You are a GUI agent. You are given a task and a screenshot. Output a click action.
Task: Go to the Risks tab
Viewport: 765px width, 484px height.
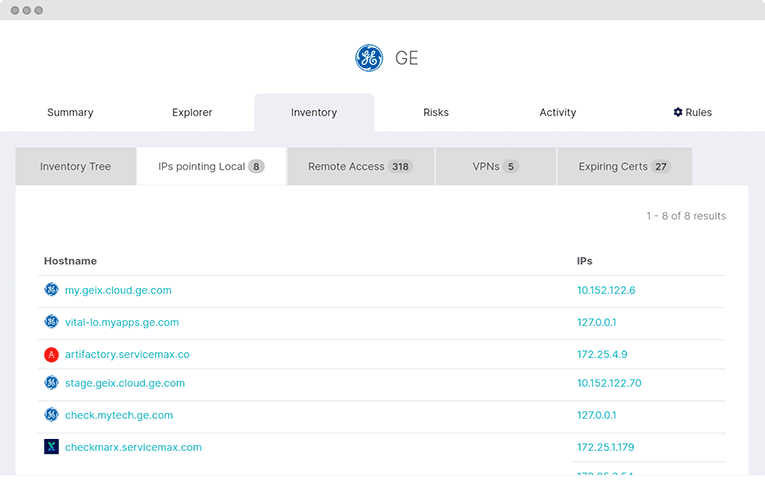pyautogui.click(x=436, y=113)
